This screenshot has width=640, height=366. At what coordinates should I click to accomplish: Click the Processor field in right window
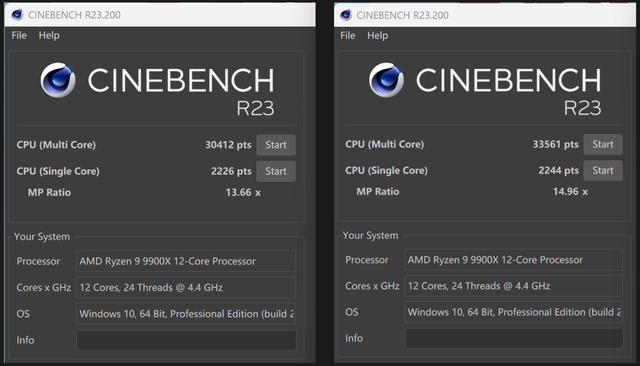point(513,260)
